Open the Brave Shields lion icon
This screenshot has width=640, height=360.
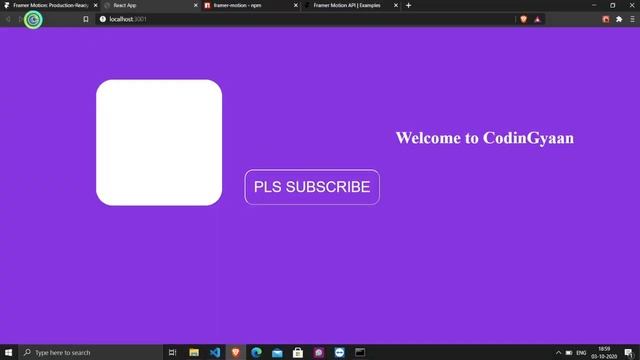click(524, 19)
